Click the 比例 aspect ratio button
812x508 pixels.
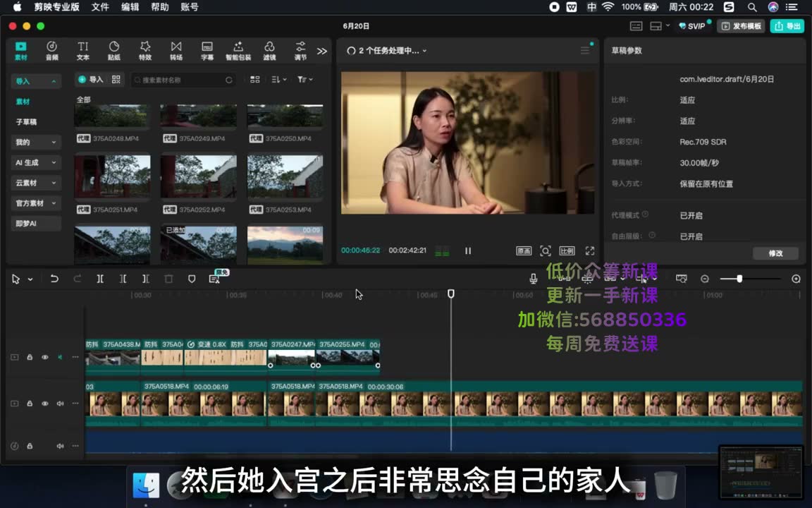pyautogui.click(x=567, y=251)
